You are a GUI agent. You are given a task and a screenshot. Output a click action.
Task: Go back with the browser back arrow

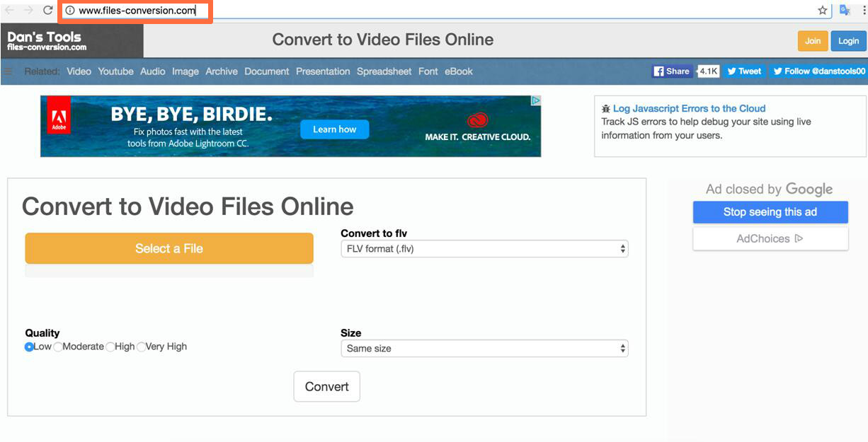click(x=9, y=11)
